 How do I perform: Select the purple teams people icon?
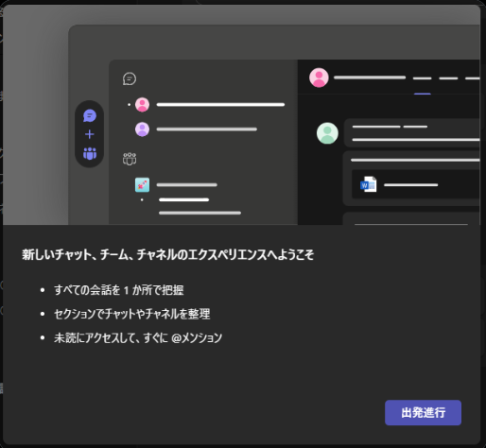[90, 153]
